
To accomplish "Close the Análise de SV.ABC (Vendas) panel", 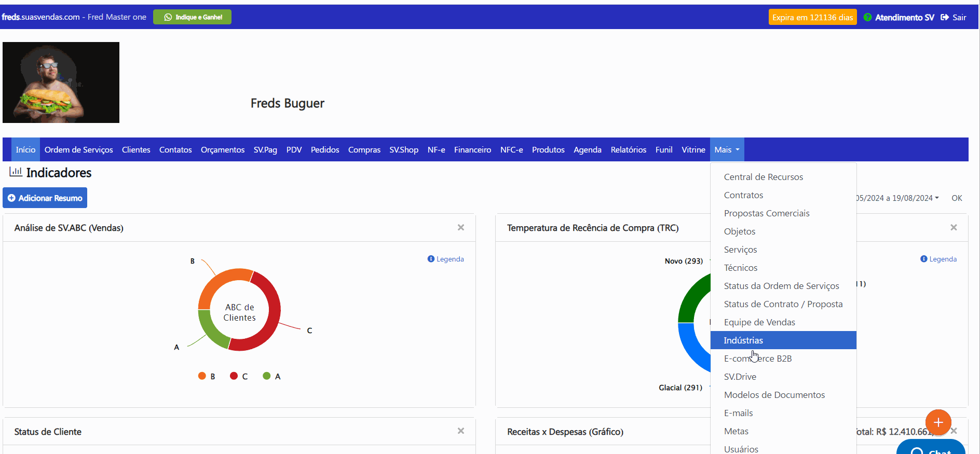I will (x=460, y=228).
